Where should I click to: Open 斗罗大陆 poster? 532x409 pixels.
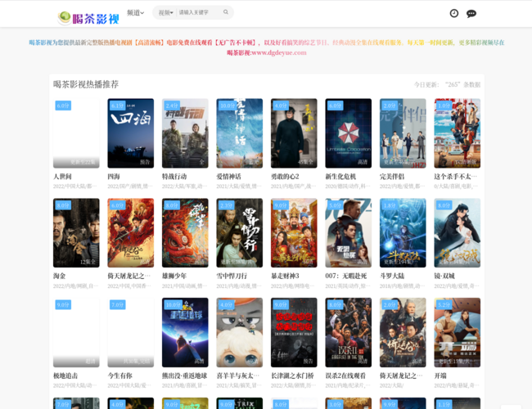coord(403,233)
